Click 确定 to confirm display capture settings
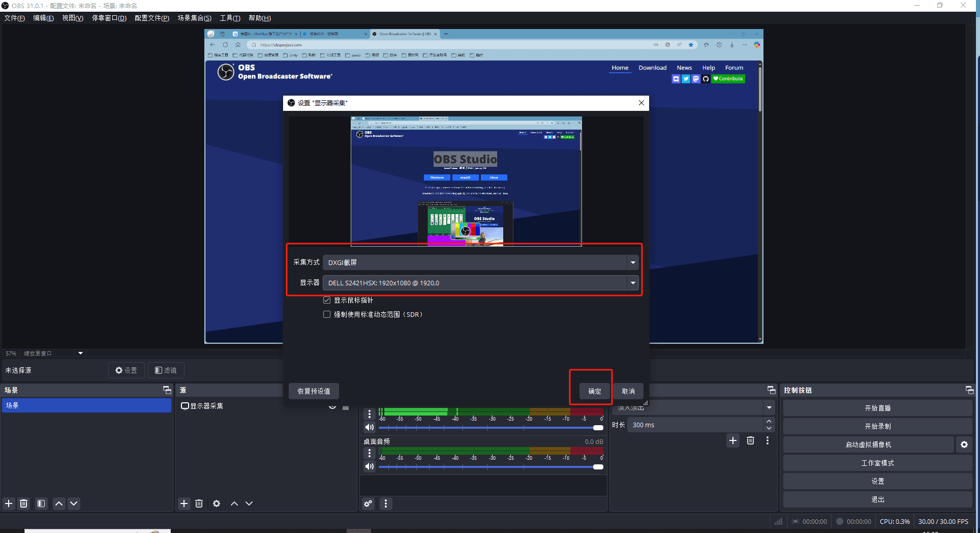Screen dimensions: 980x533 point(595,391)
